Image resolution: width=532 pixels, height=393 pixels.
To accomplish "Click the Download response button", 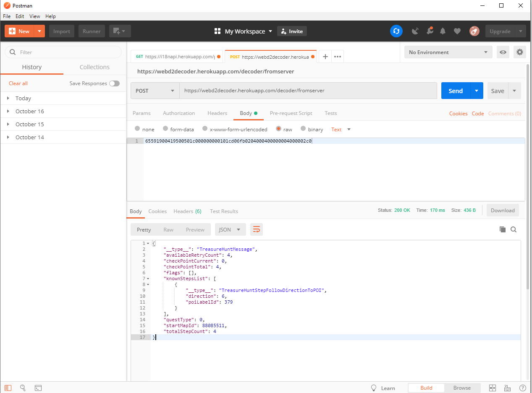I will pyautogui.click(x=503, y=210).
